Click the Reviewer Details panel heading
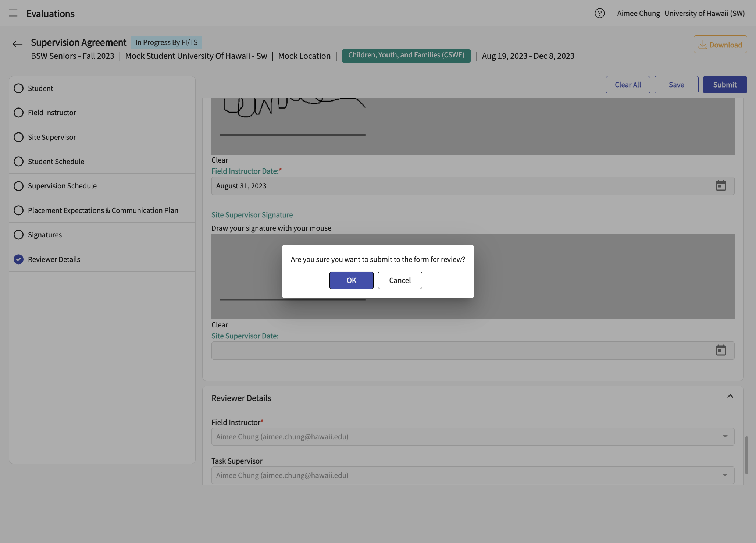Viewport: 756px width, 543px height. click(241, 398)
